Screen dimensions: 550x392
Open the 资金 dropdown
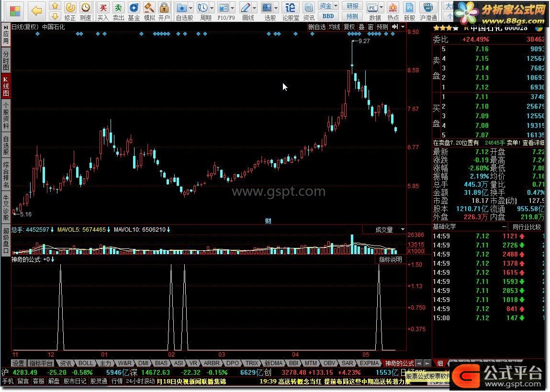328,6
